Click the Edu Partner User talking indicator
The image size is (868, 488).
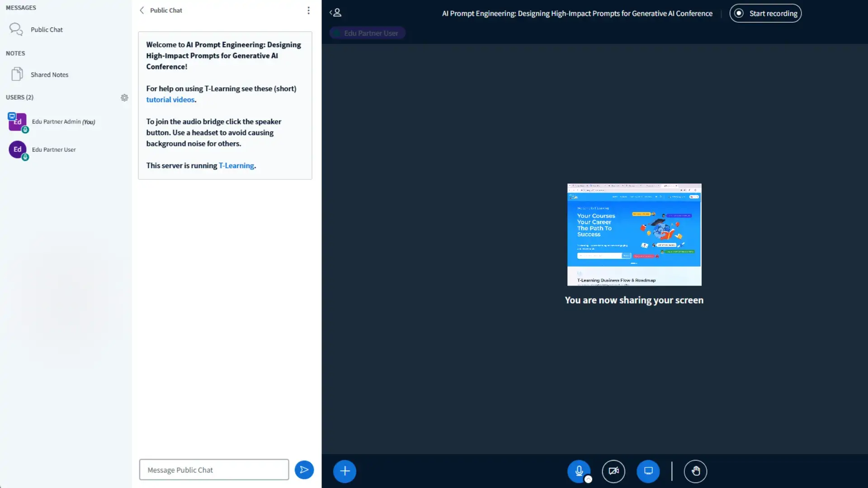pos(367,33)
